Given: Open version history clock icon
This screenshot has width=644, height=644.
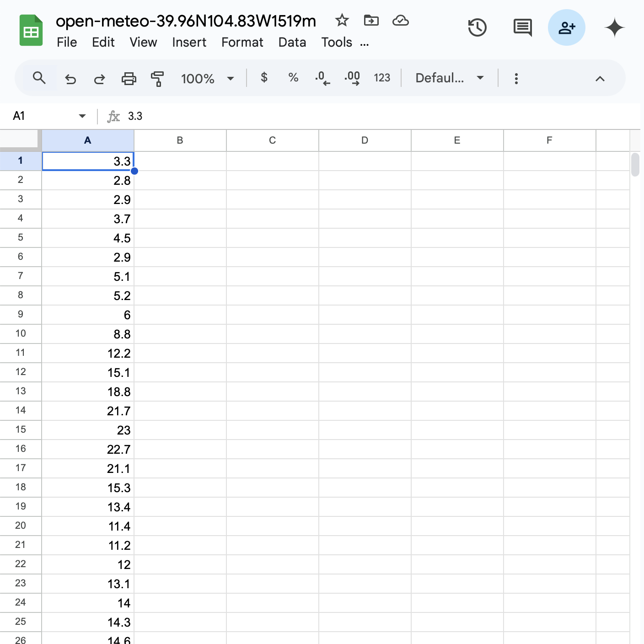Looking at the screenshot, I should [x=477, y=27].
